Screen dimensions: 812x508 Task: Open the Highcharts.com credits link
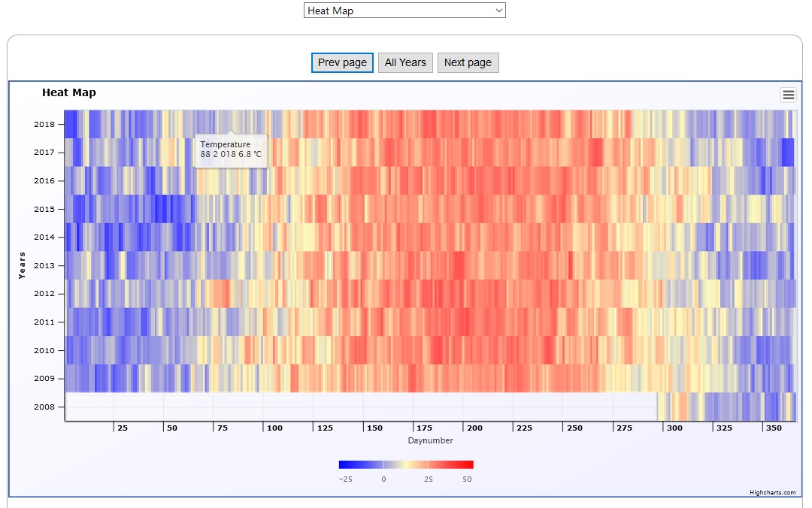[772, 492]
